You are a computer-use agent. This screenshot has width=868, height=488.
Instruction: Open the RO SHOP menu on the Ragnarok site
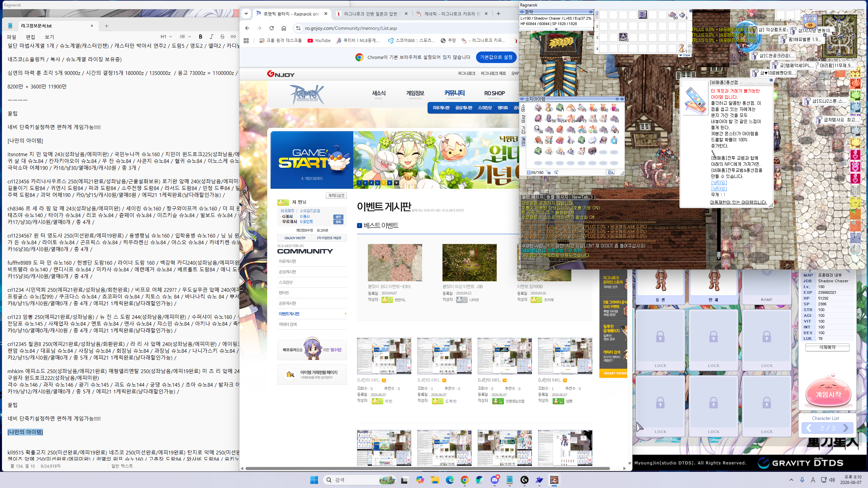[x=494, y=94]
